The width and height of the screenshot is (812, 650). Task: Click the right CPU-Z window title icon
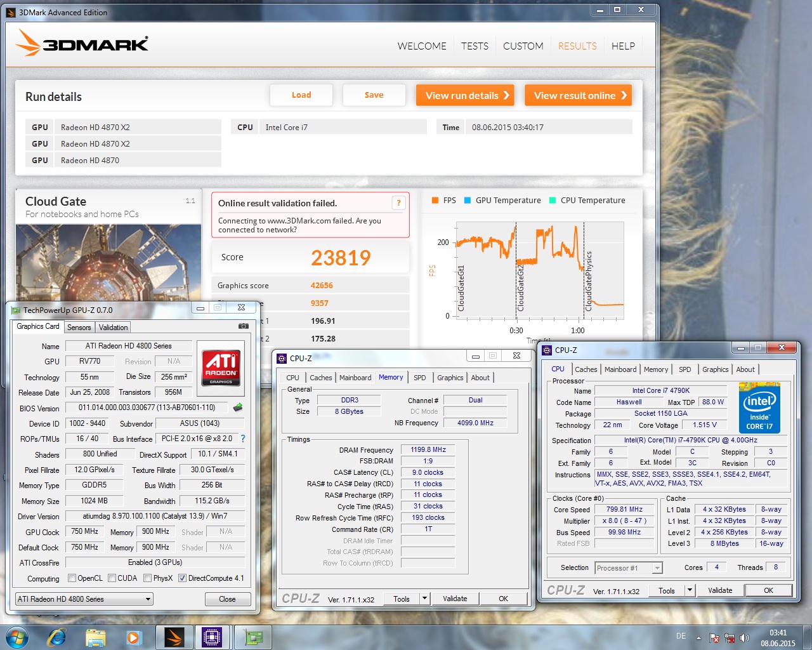[547, 350]
